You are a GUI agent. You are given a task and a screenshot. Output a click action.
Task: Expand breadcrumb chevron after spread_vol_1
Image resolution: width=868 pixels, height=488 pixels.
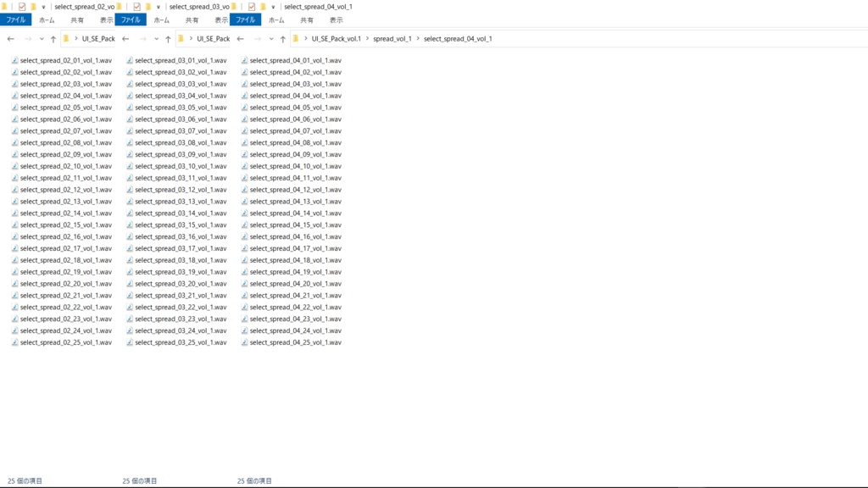pos(418,39)
